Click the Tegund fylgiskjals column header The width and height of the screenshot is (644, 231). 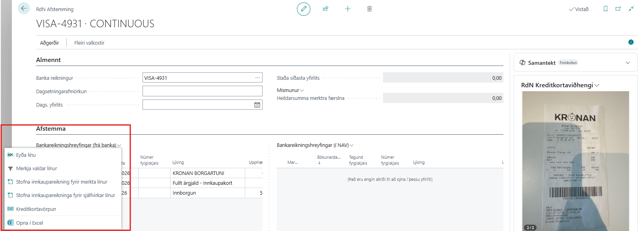(358, 160)
